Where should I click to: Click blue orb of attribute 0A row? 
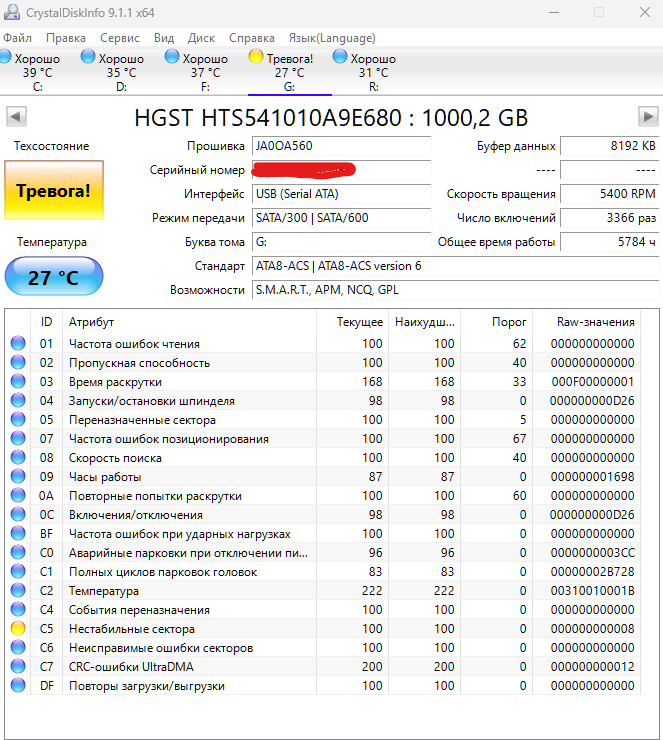pos(18,495)
